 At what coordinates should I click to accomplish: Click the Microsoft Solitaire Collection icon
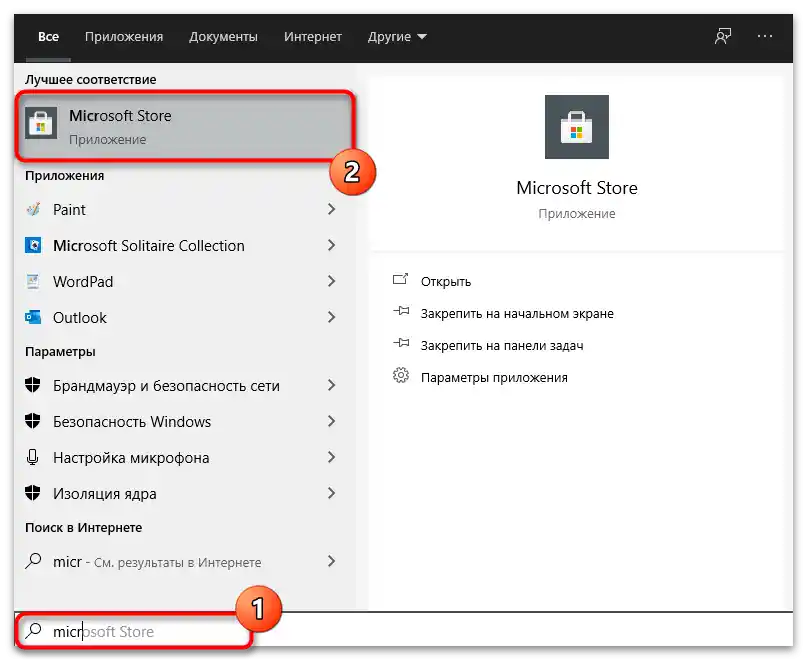coord(33,245)
